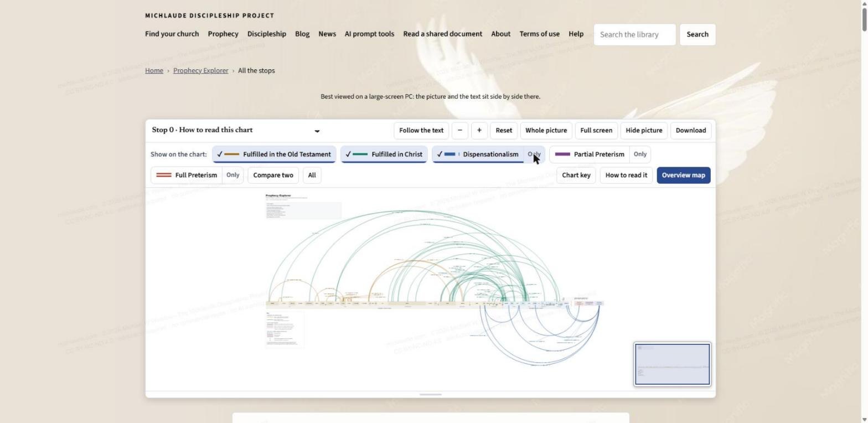Open the Prophecy menu item

click(x=223, y=34)
